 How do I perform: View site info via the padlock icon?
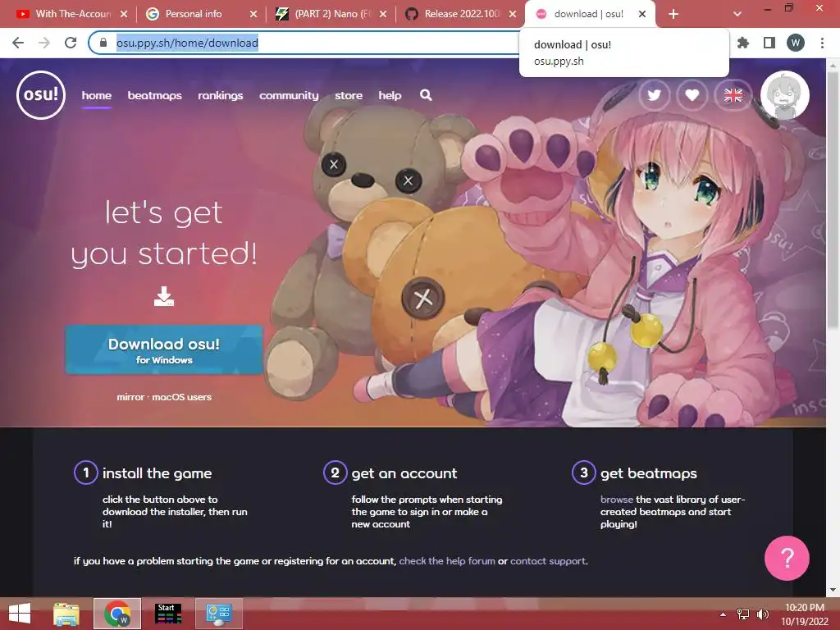tap(103, 43)
